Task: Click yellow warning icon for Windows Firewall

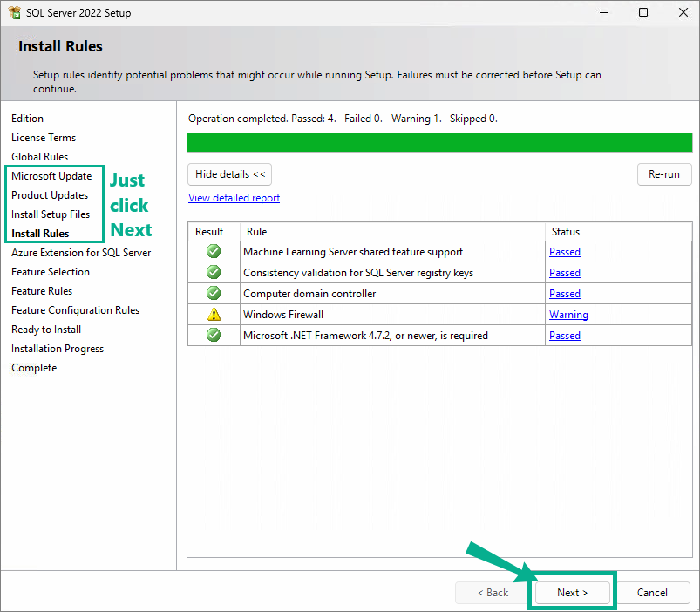Action: click(x=214, y=314)
